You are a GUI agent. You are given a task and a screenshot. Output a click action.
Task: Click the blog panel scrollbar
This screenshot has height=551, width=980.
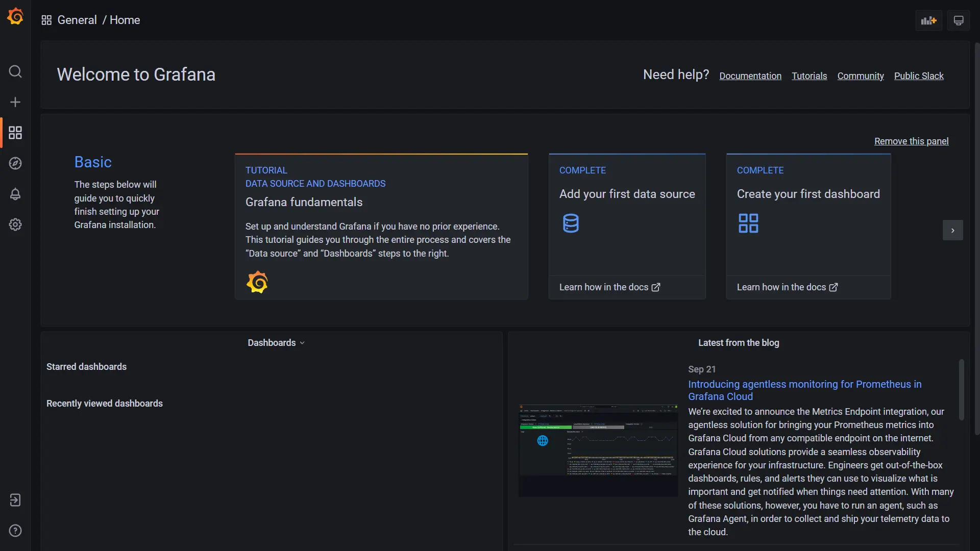[962, 390]
